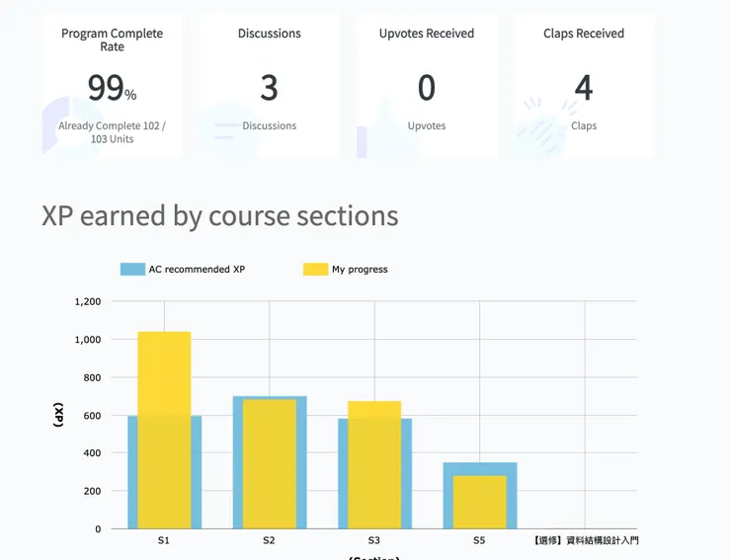Screen dimensions: 731x560
Task: Click the Discussions count value 3
Action: pyautogui.click(x=269, y=88)
